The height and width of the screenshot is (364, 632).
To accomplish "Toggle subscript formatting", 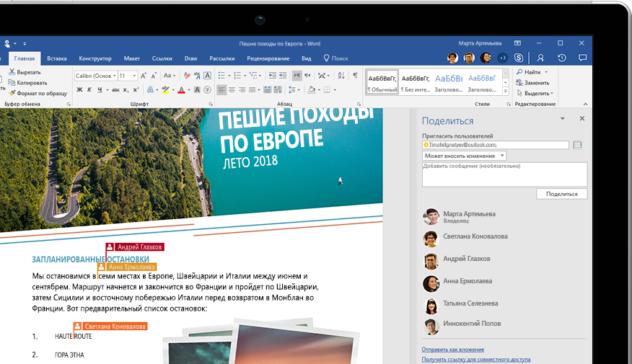I will pyautogui.click(x=126, y=90).
